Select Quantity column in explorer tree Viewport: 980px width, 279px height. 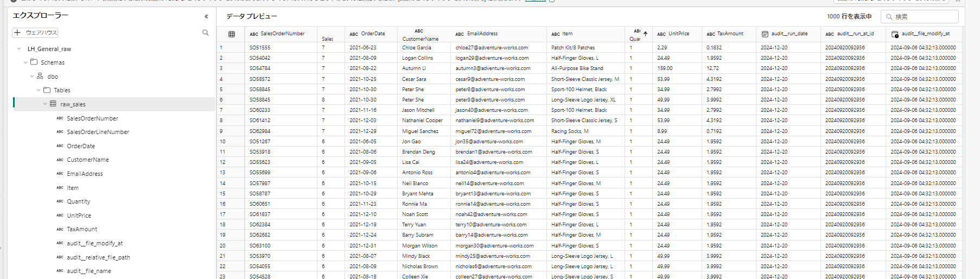pyautogui.click(x=79, y=201)
